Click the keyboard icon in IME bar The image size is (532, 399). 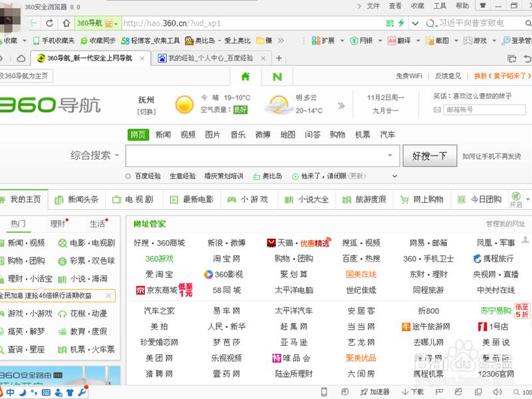[46, 392]
